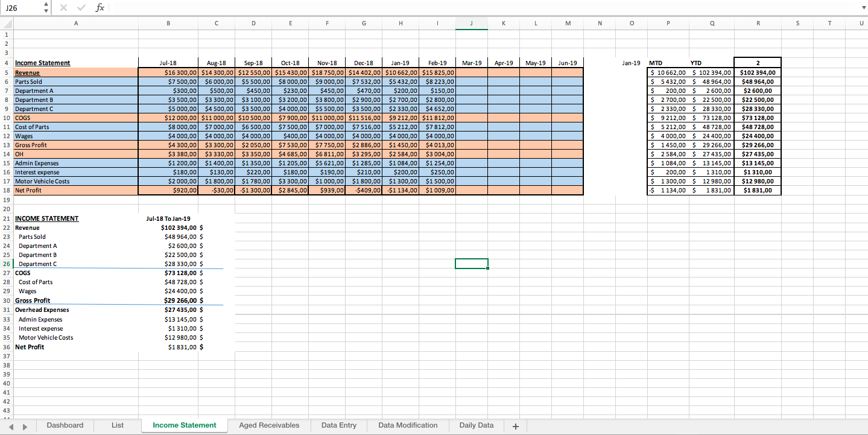
Task: Go to the Daily Data sheet tab
Action: coord(477,425)
